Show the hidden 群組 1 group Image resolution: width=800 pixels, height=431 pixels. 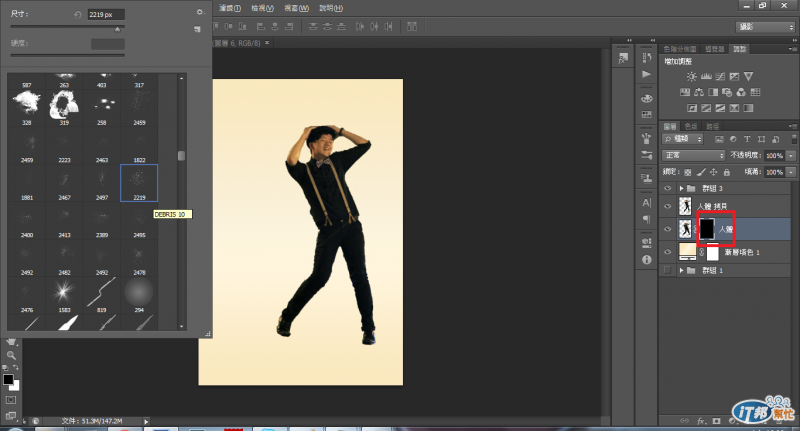[x=668, y=271]
